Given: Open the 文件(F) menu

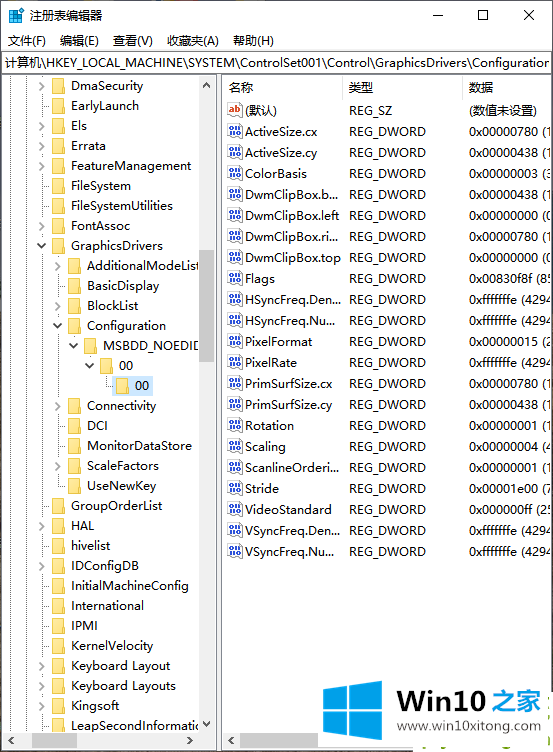Looking at the screenshot, I should pyautogui.click(x=27, y=41).
